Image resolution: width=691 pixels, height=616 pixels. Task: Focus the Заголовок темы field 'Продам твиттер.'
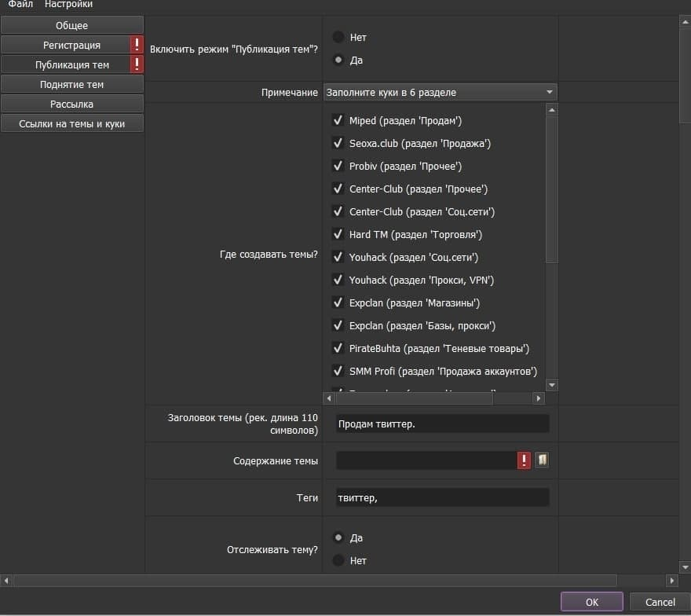[442, 423]
